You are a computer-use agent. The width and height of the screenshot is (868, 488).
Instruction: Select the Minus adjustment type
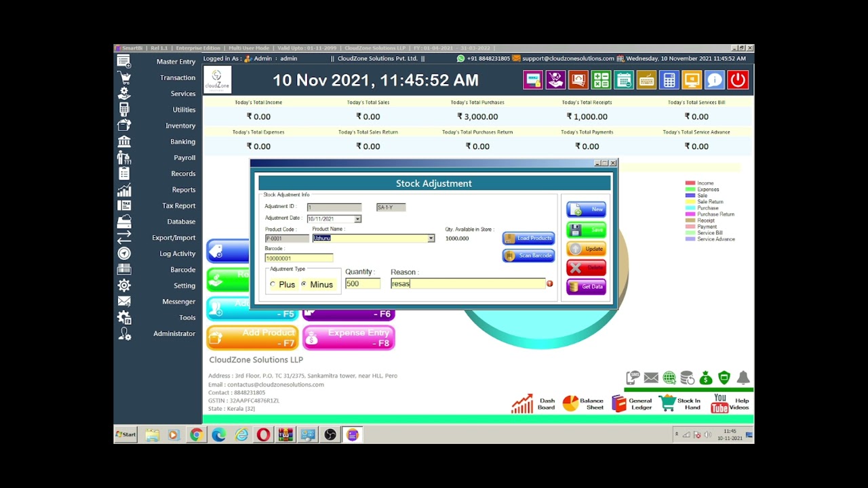click(303, 284)
